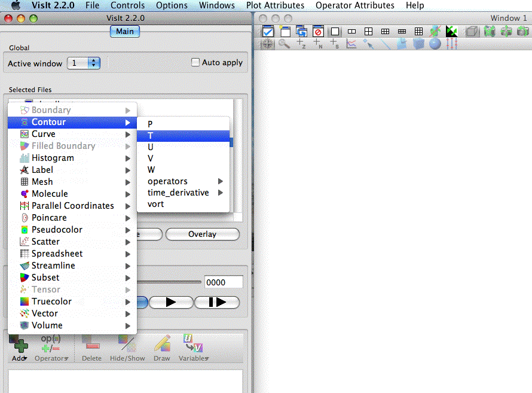Click the zoom magnifier tool icon
Image resolution: width=532 pixels, height=393 pixels.
(284, 43)
